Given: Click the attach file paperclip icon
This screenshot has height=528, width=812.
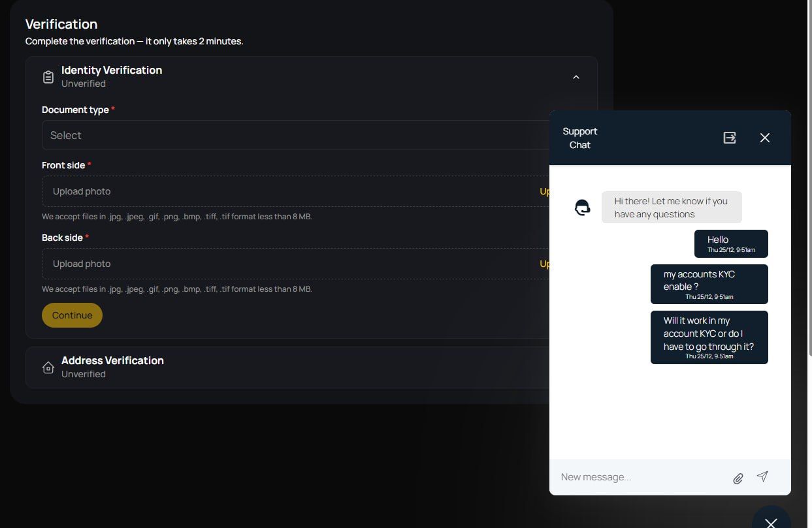Looking at the screenshot, I should click(x=738, y=478).
